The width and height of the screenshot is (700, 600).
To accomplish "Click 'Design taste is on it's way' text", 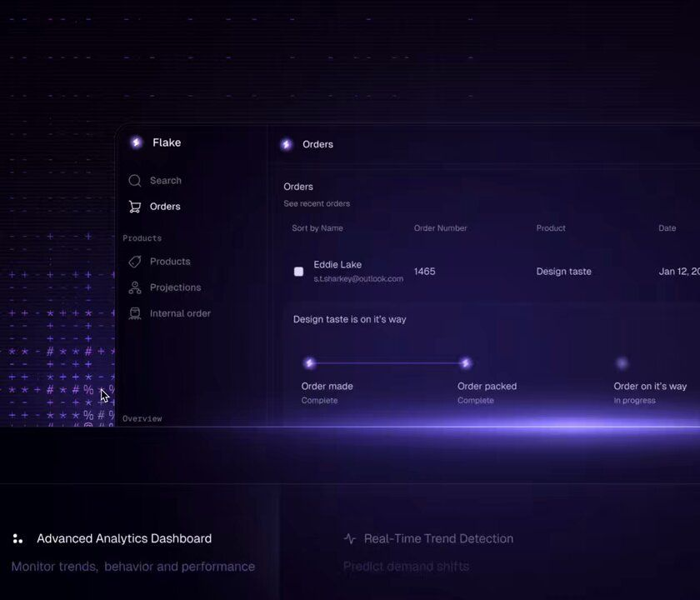I will (x=349, y=320).
